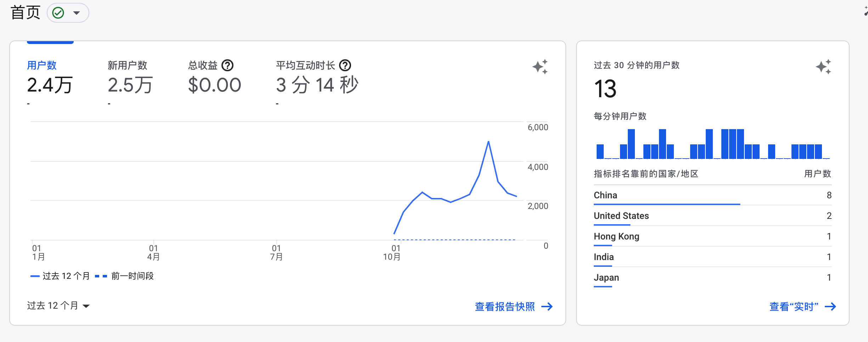Click the China country row
This screenshot has width=868, height=342.
712,195
